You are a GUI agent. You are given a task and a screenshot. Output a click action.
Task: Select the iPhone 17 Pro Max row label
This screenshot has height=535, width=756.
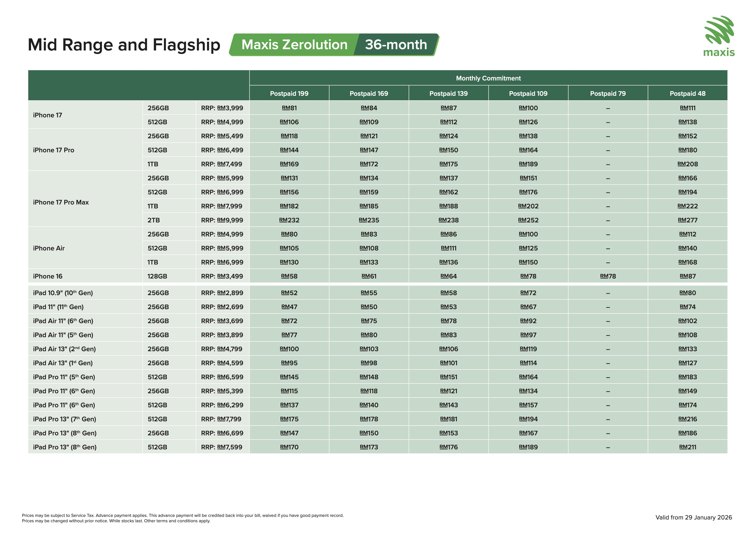(61, 202)
